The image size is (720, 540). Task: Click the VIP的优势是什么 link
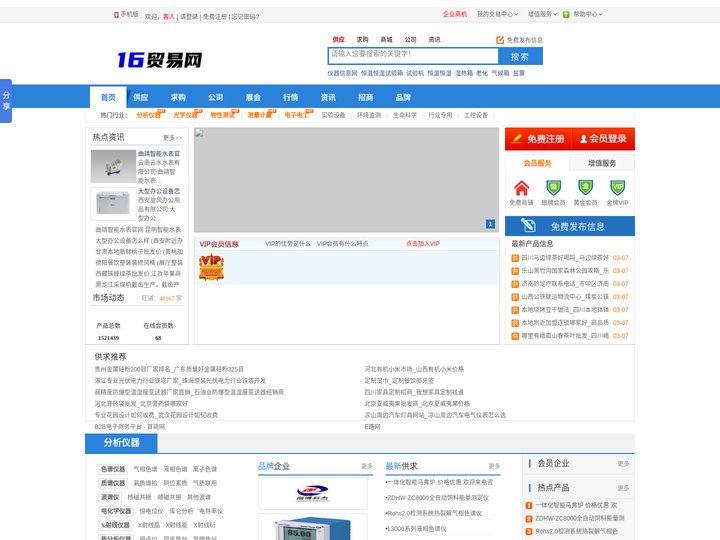(288, 244)
